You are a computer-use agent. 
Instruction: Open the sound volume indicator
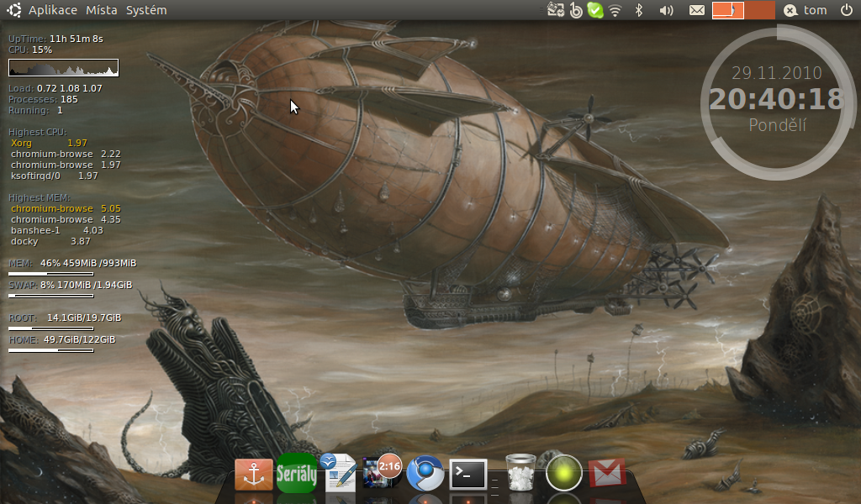click(x=666, y=10)
